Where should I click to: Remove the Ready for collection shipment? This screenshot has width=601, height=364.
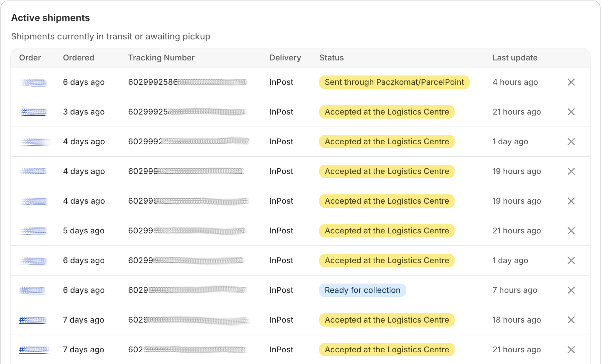(x=571, y=290)
